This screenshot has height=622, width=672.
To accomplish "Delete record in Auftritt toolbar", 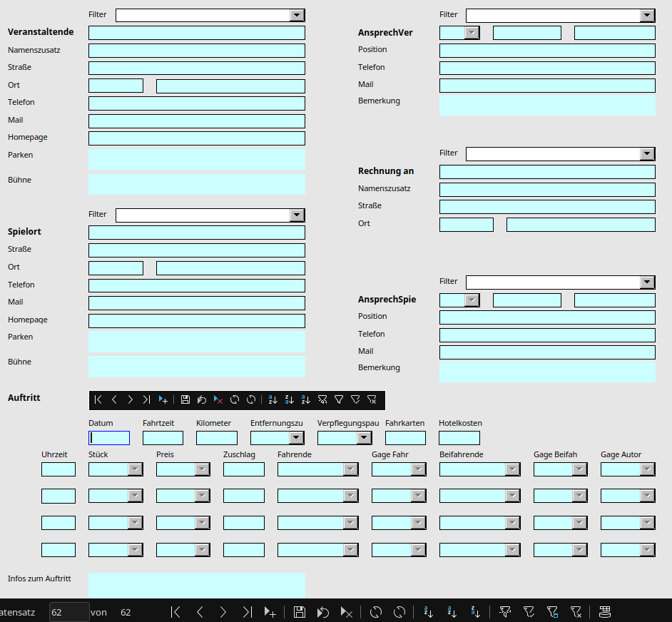I will pyautogui.click(x=218, y=400).
